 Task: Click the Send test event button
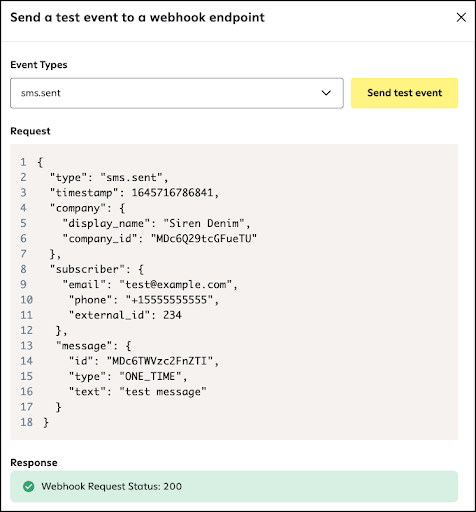click(404, 93)
